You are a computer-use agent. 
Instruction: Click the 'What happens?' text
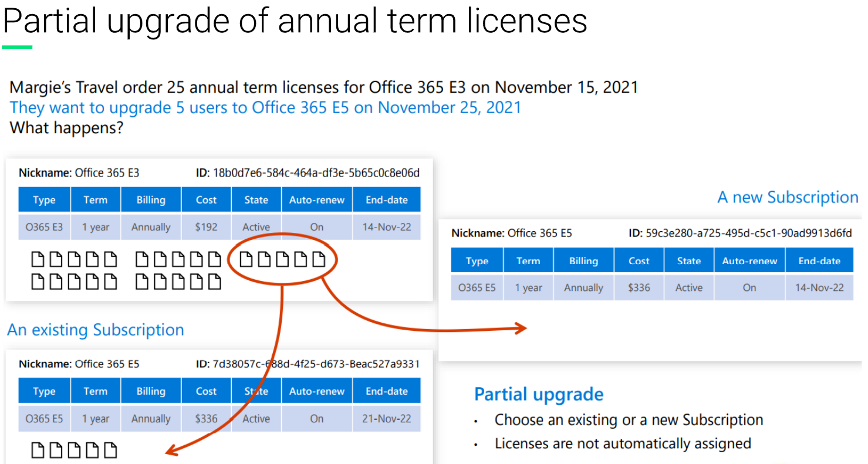click(67, 127)
